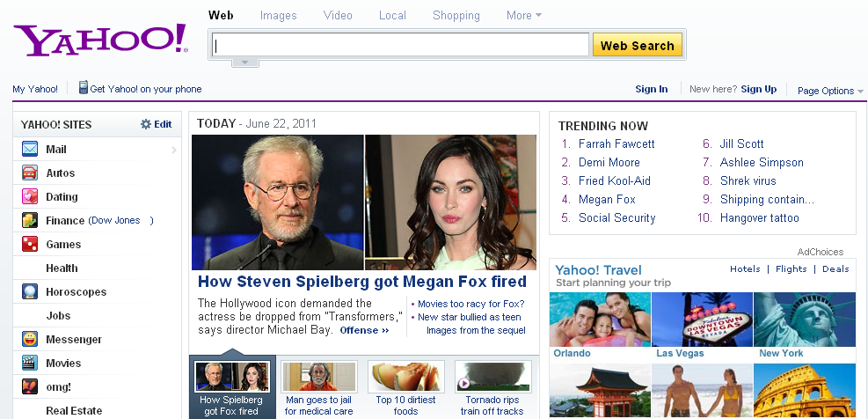Click the Messenger smiley icon
868x419 pixels.
30,339
